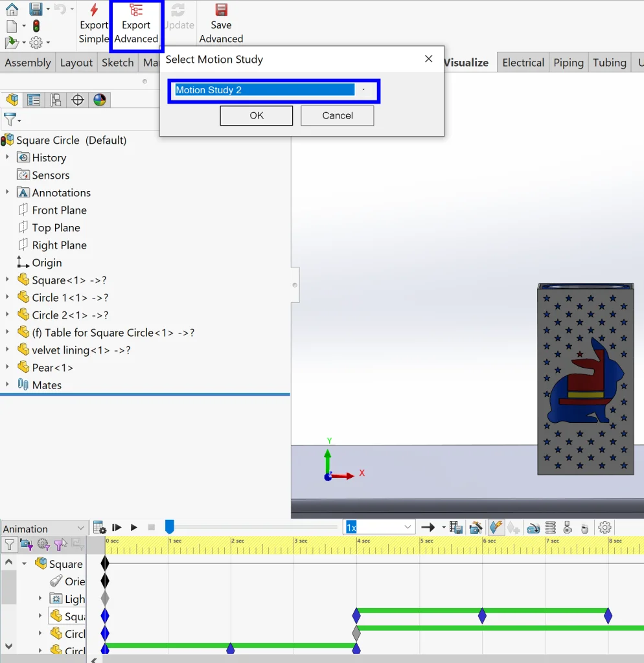Viewport: 644px width, 663px height.
Task: Click the Home icon in toolbar
Action: pyautogui.click(x=12, y=9)
